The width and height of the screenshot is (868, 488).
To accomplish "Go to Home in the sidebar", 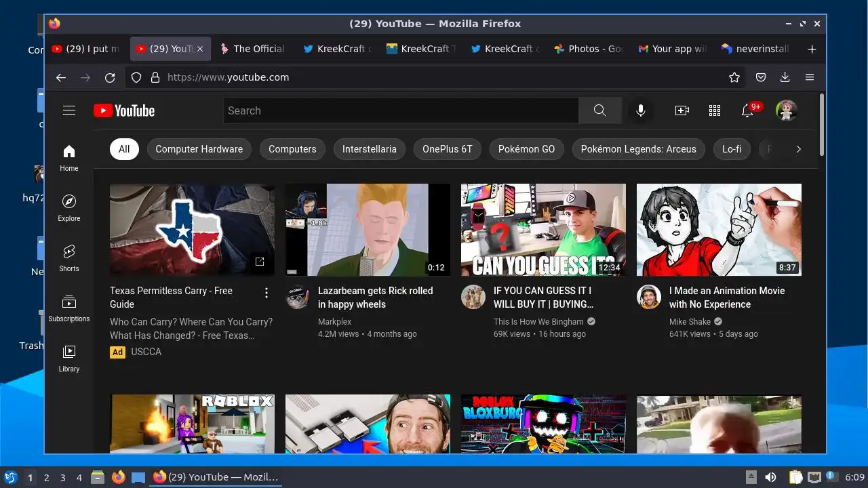I will pos(69,158).
